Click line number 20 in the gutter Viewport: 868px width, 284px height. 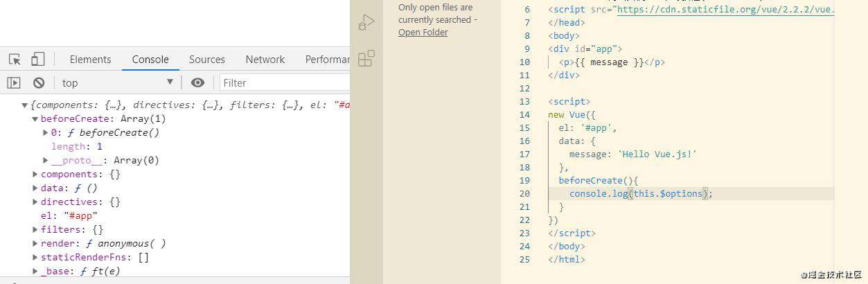(524, 194)
